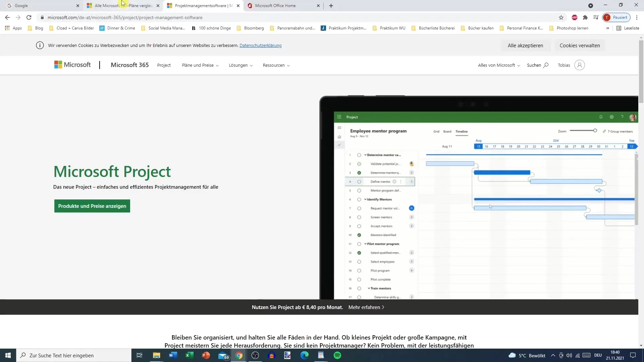
Task: Open the Leseliste reading list
Action: point(628,28)
